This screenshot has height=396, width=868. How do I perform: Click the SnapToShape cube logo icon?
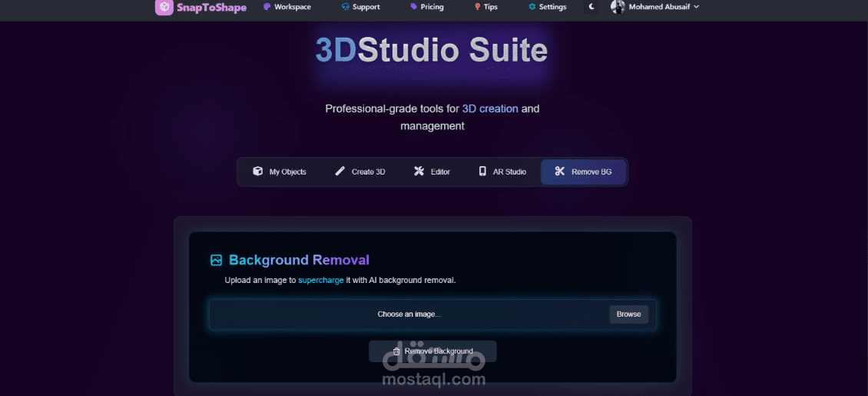tap(164, 7)
